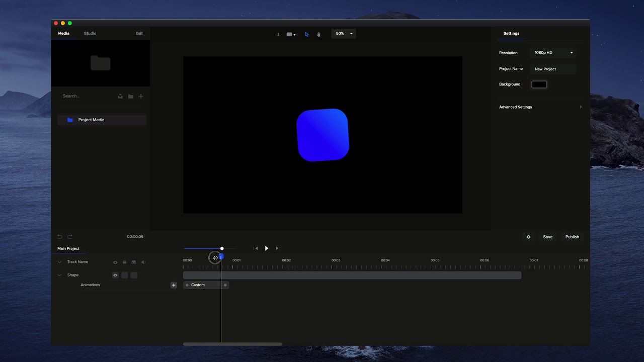Image resolution: width=644 pixels, height=362 pixels.
Task: Click the Animations row label
Action: [91, 285]
